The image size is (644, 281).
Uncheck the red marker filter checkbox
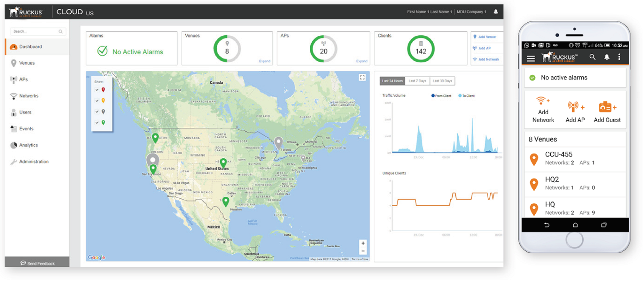point(97,90)
